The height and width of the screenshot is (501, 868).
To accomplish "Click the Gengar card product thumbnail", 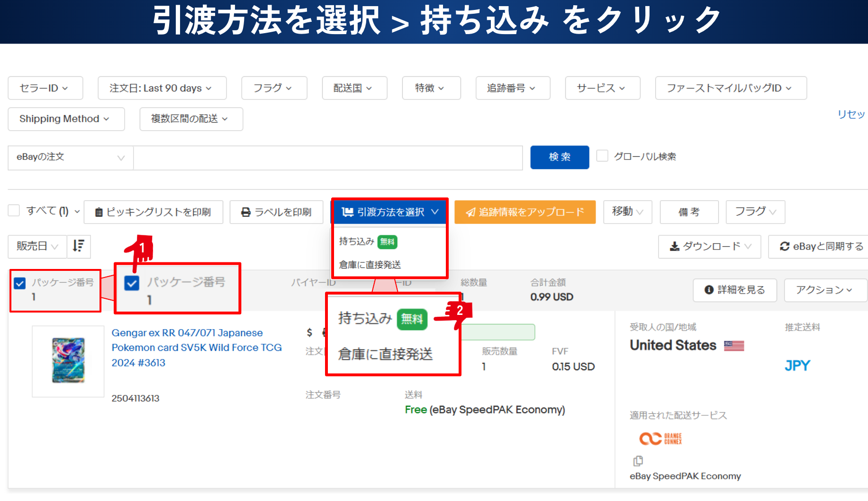I will (68, 361).
